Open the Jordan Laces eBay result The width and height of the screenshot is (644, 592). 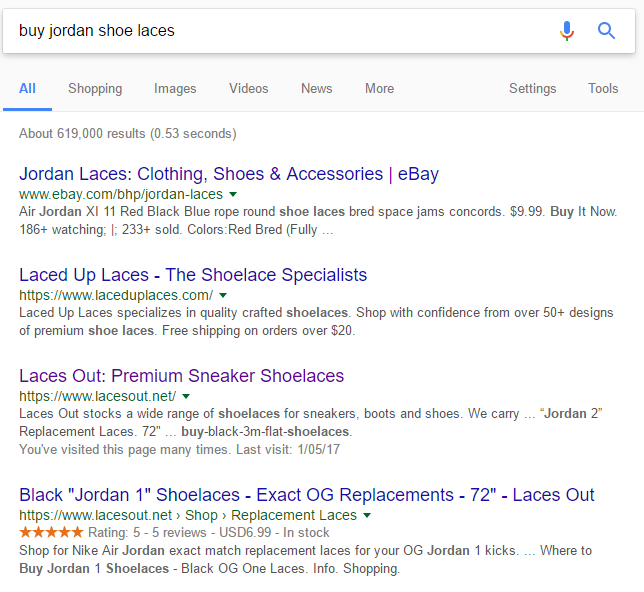click(x=229, y=174)
